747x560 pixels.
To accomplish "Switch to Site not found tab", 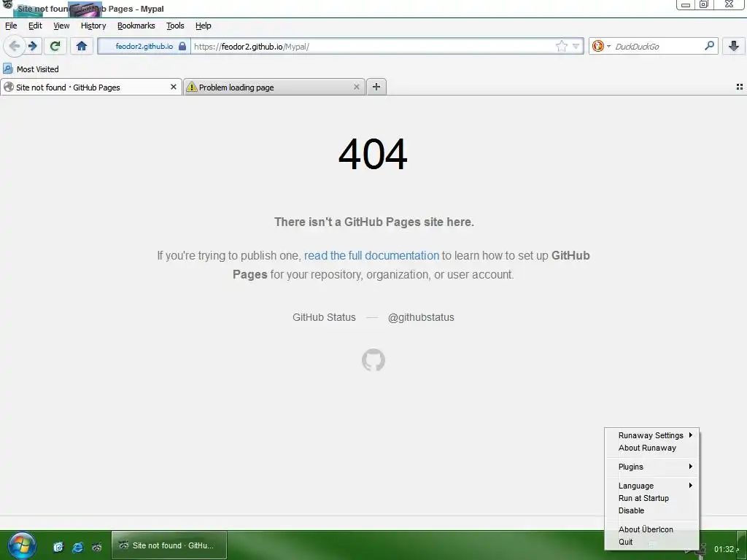I will pyautogui.click(x=91, y=87).
